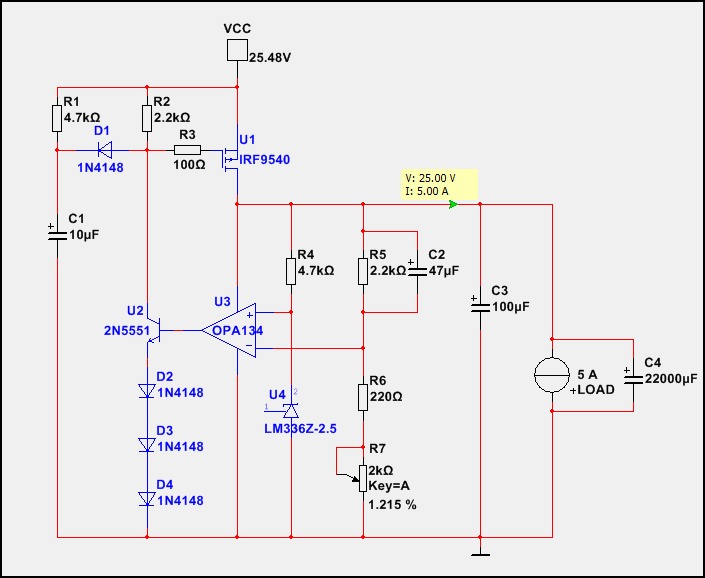Select diode D2 symbol

click(147, 391)
